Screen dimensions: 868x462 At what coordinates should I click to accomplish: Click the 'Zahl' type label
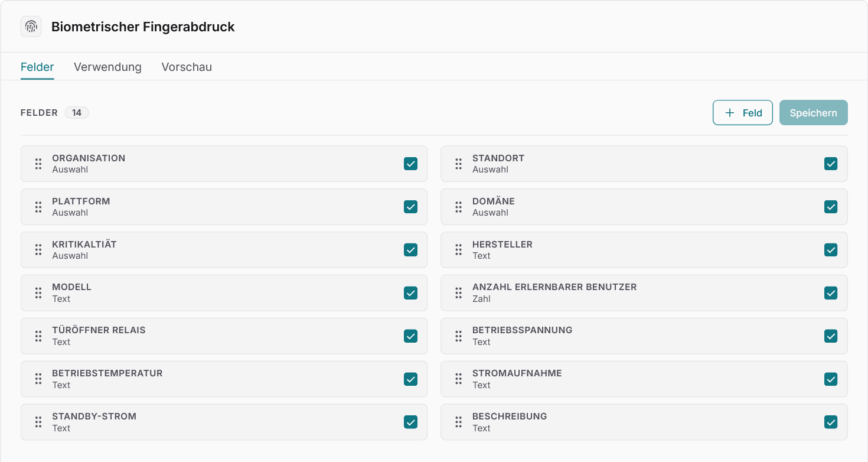coord(481,299)
